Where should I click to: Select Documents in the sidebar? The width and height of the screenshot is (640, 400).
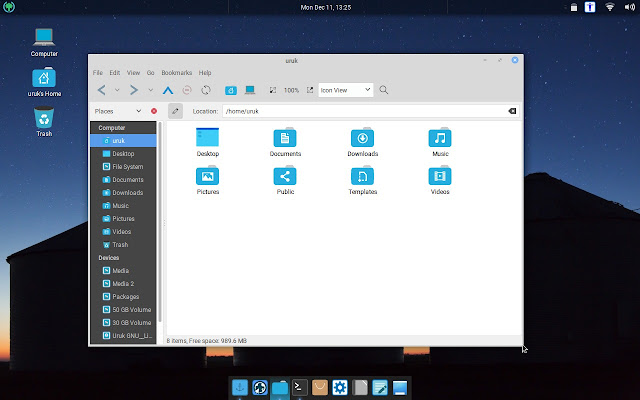(123, 180)
